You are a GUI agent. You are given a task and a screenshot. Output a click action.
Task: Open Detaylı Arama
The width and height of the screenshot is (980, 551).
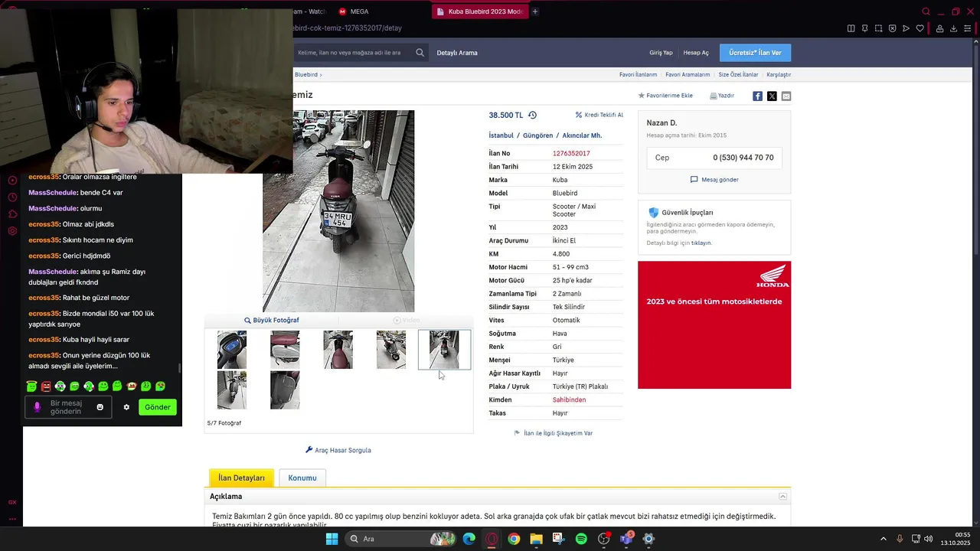457,53
